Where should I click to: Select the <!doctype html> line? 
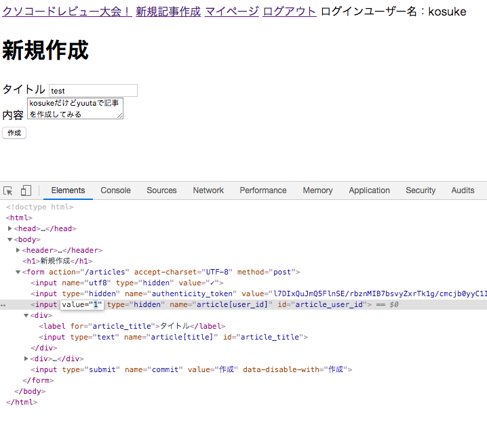coord(40,207)
